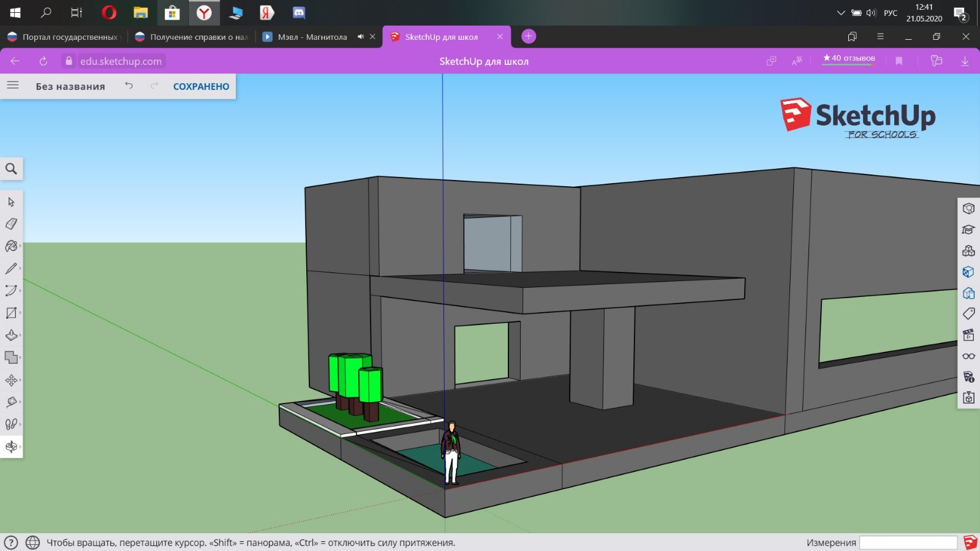The height and width of the screenshot is (551, 980).
Task: Activate the Tape Measure tool
Action: click(11, 402)
